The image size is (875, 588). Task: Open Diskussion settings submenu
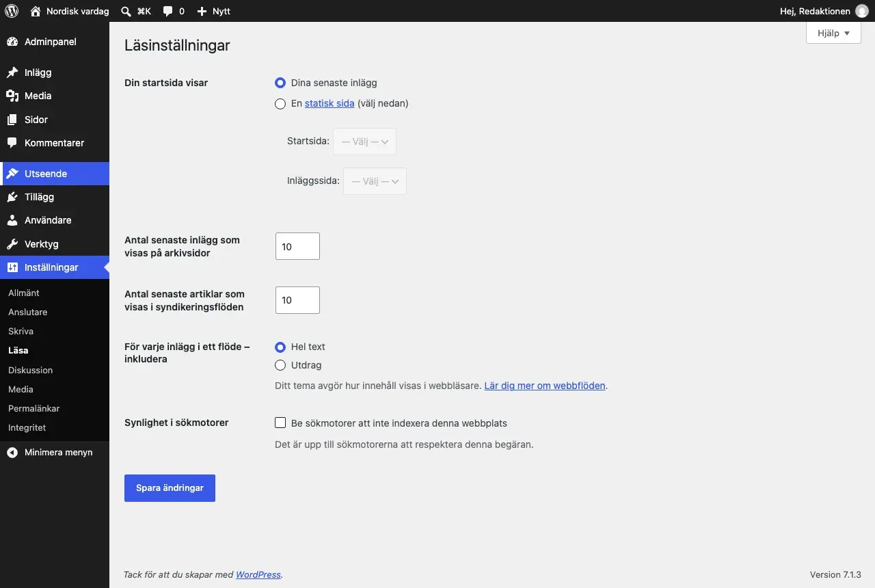coord(30,370)
